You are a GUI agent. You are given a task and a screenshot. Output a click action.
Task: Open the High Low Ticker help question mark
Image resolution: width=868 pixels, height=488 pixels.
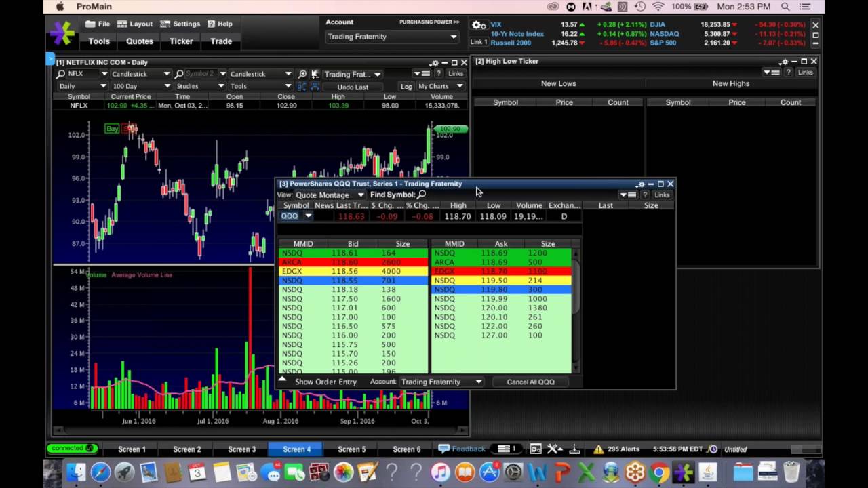coord(788,73)
